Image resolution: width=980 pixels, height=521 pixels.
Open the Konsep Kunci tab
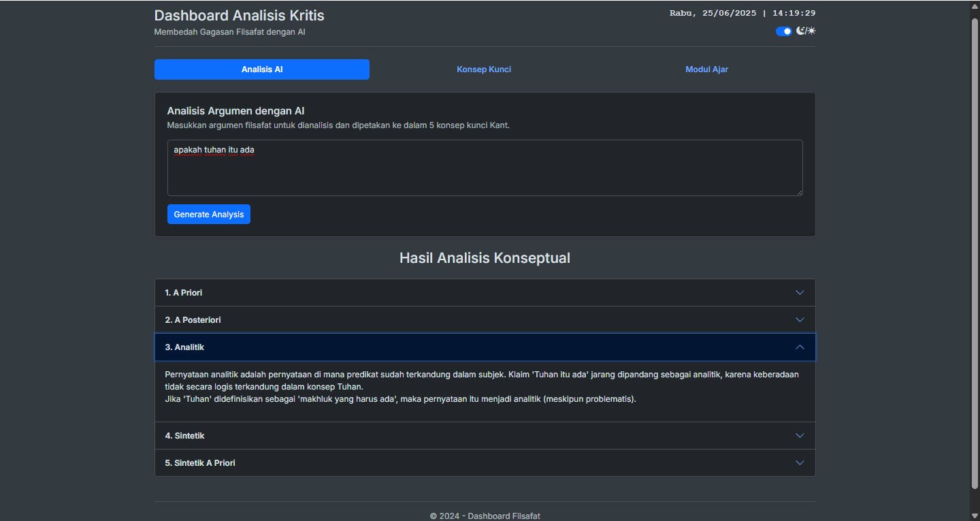[484, 69]
